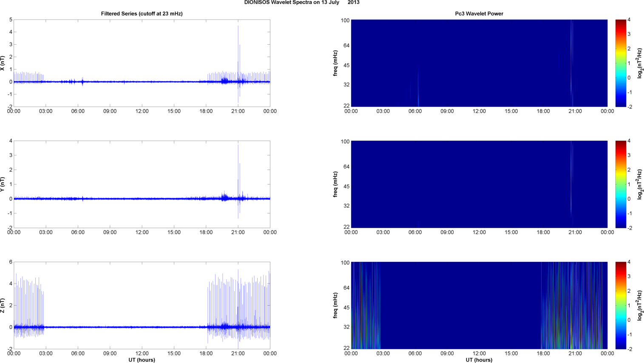
Task: Click 'freq (mHz)' label of the middle spectrogram
Action: click(335, 184)
